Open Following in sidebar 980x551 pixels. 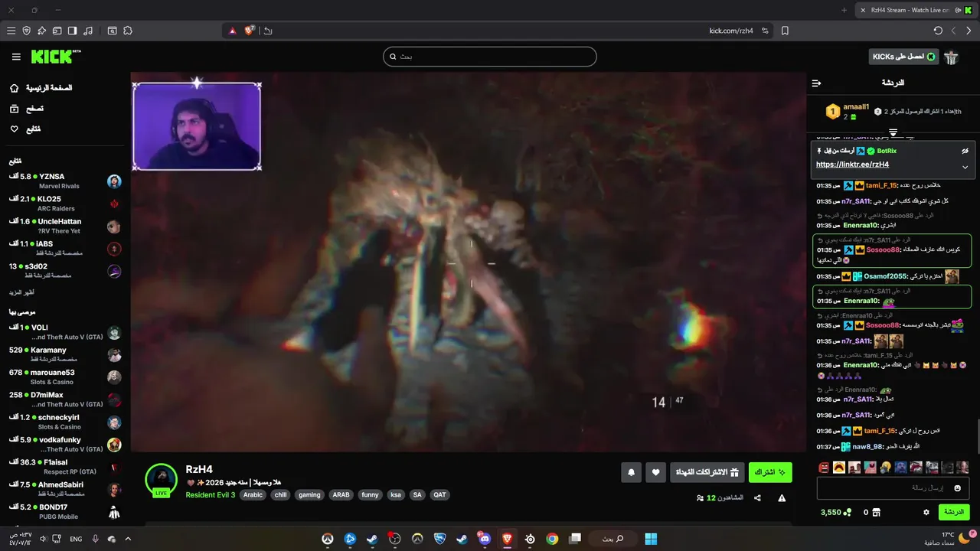[x=25, y=129]
